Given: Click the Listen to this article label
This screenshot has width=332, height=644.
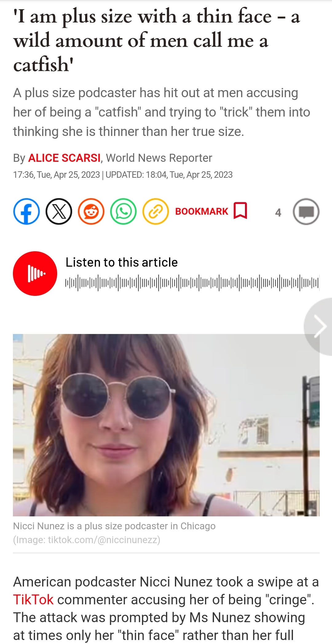Looking at the screenshot, I should pyautogui.click(x=122, y=262).
